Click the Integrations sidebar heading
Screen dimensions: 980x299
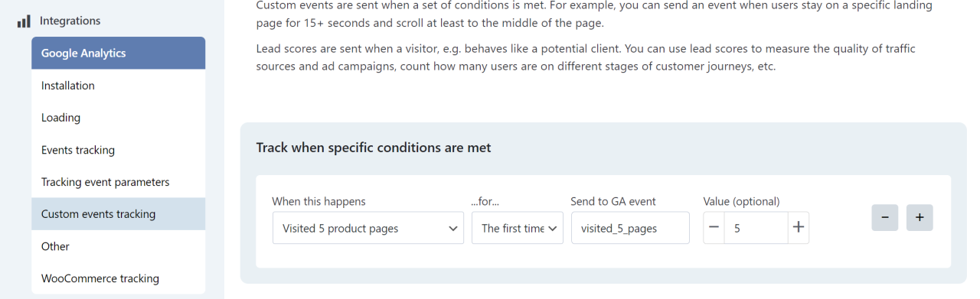[70, 21]
